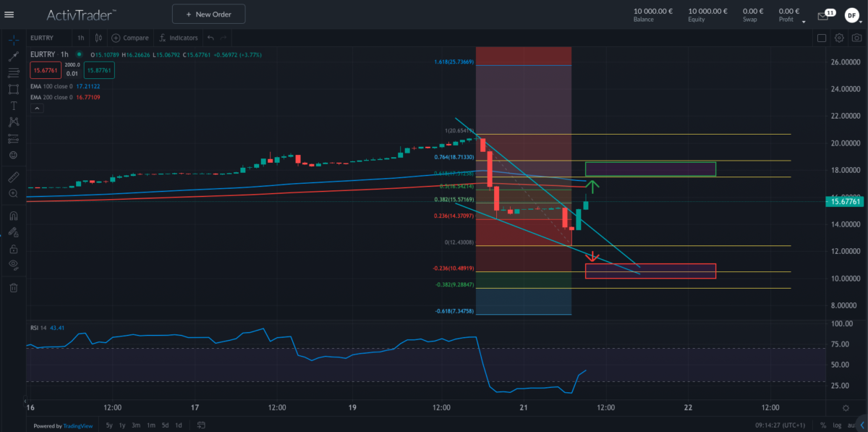Image resolution: width=868 pixels, height=432 pixels.
Task: Click the trash remove drawings icon
Action: (13, 288)
